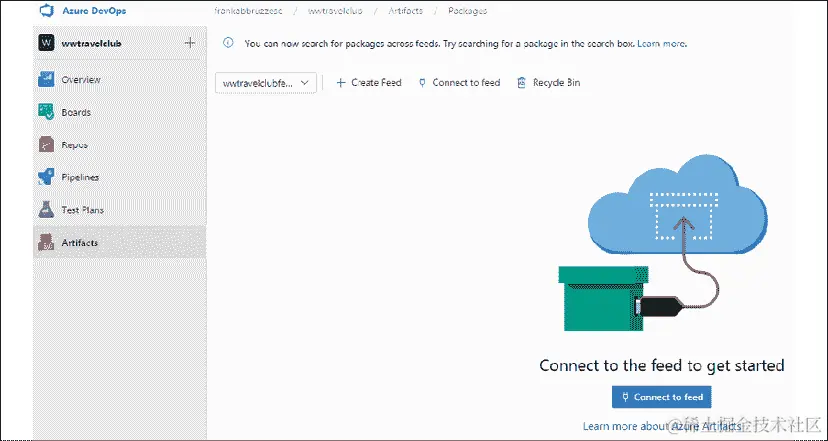Follow the Learn more link in banner

pos(662,43)
